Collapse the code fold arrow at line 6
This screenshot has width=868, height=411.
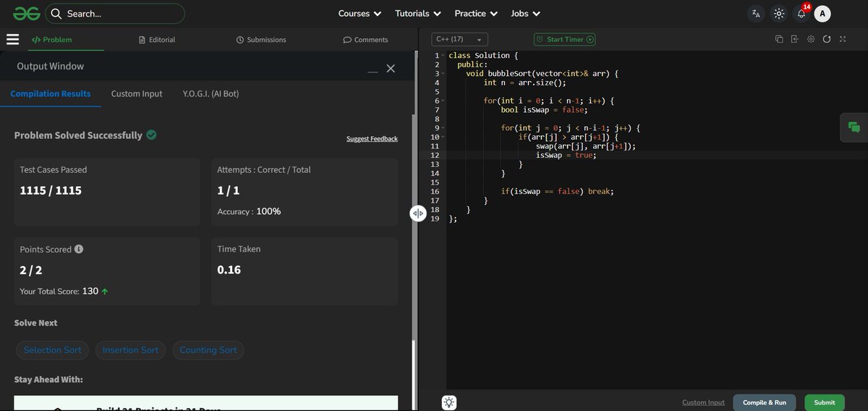443,101
